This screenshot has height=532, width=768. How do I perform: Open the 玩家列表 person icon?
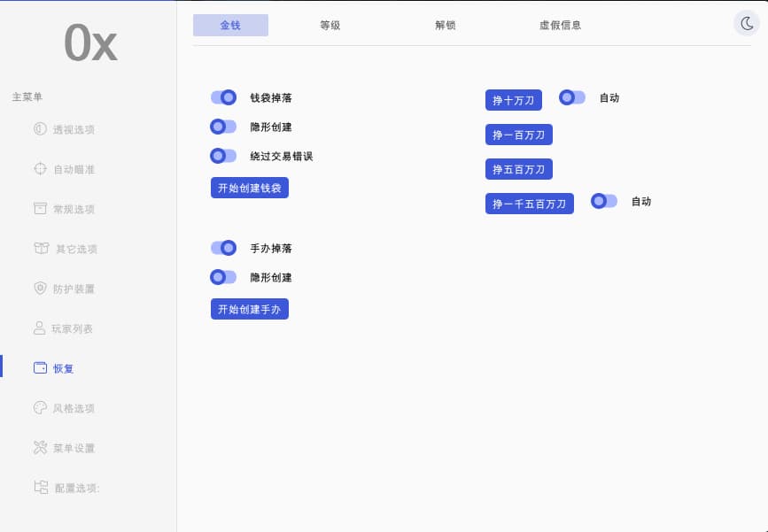[x=39, y=328]
